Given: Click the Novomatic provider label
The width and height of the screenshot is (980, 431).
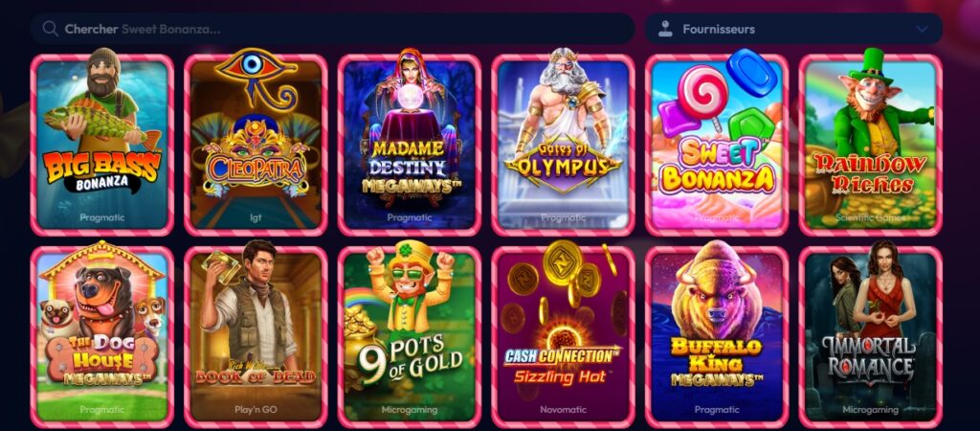Looking at the screenshot, I should 563,410.
